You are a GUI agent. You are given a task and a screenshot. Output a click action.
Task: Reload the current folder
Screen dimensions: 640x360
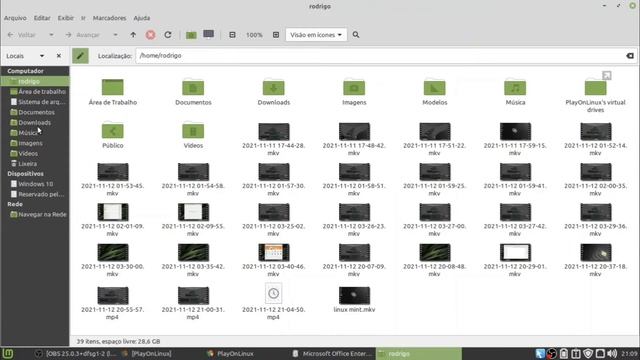tap(168, 35)
